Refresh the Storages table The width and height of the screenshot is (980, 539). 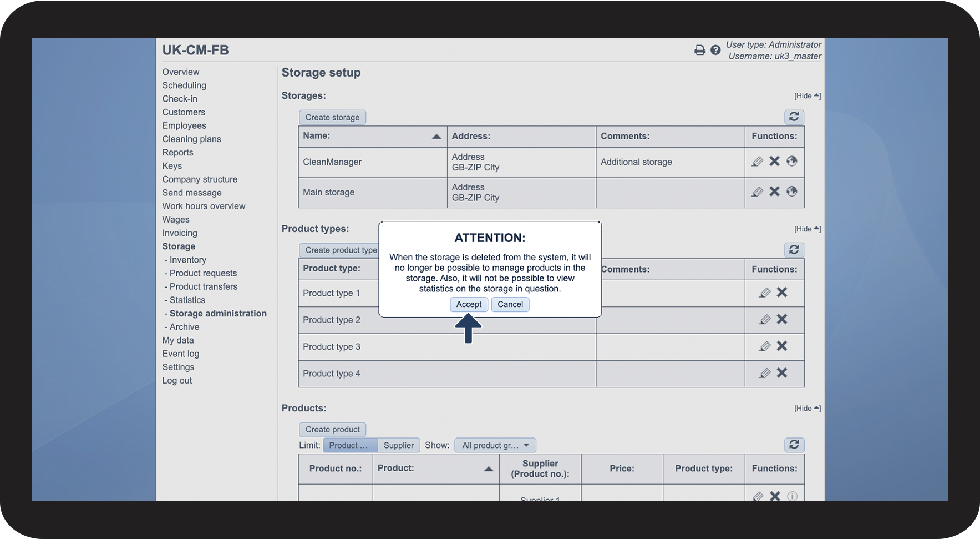click(794, 117)
